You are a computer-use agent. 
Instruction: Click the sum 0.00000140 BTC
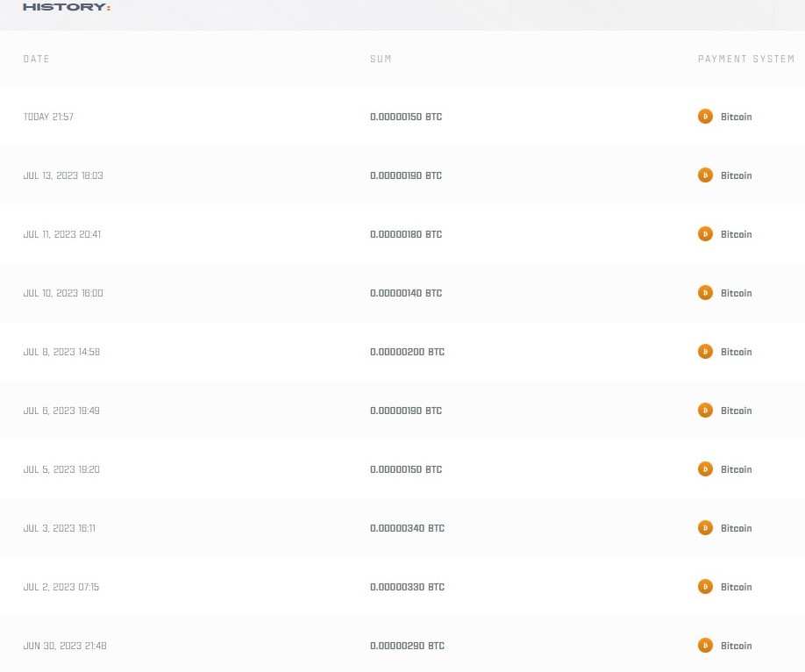tap(406, 293)
